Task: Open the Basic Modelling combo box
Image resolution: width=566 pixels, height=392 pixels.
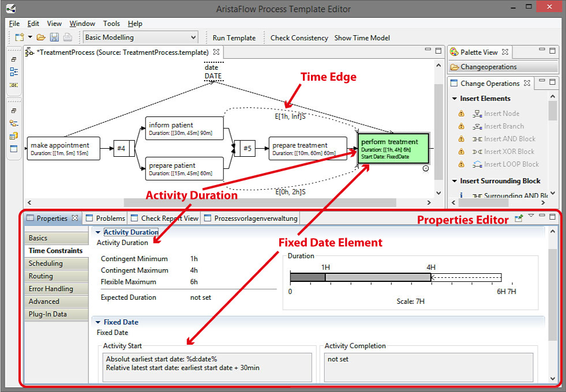Action: [x=140, y=37]
